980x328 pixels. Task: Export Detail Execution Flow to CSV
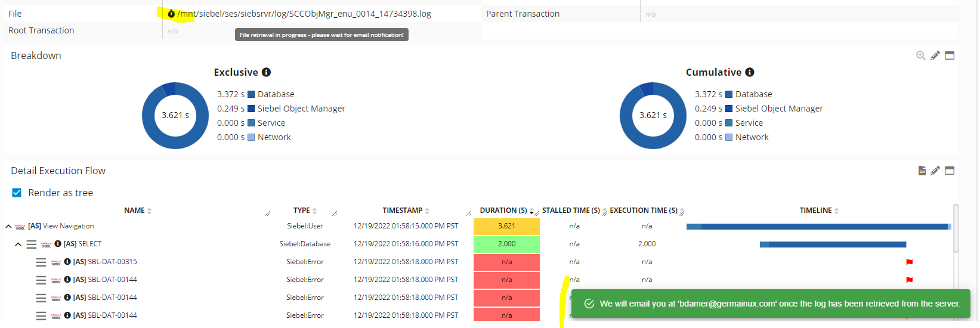922,171
